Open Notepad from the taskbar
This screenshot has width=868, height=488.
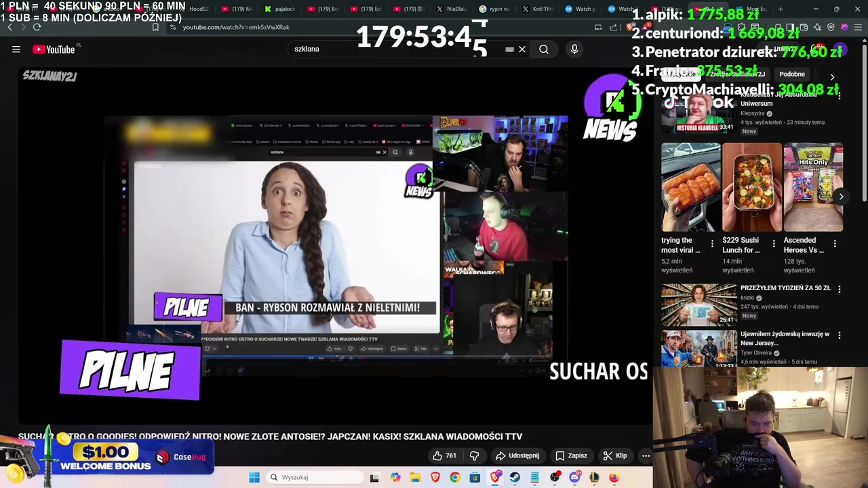(534, 477)
